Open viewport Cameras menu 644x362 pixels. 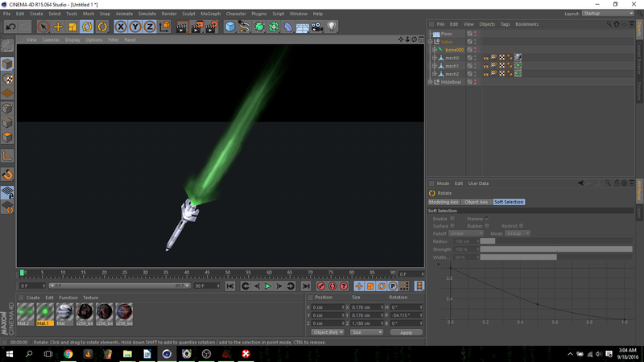(x=51, y=39)
